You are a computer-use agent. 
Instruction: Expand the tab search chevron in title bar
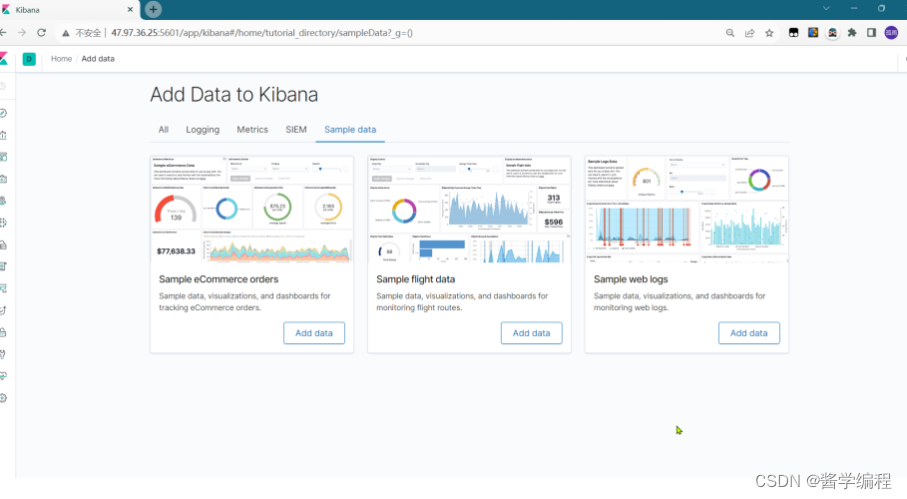tap(826, 8)
